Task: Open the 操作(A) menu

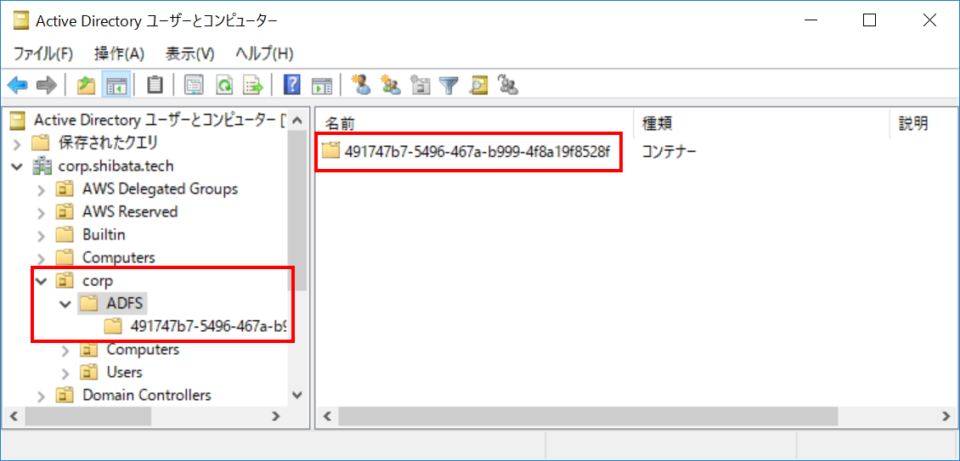Action: (119, 54)
